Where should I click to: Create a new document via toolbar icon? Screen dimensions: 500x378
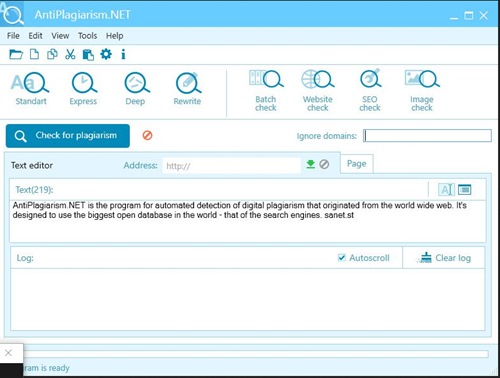coord(34,54)
